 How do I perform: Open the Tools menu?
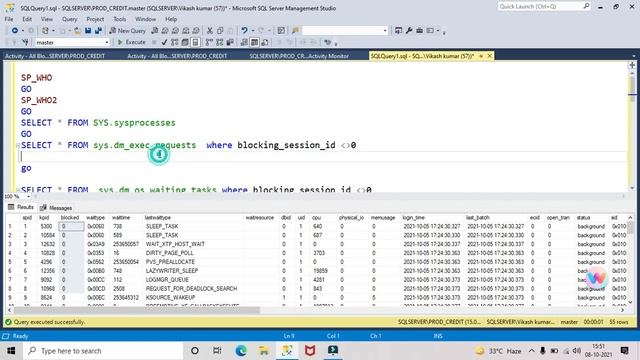point(120,19)
